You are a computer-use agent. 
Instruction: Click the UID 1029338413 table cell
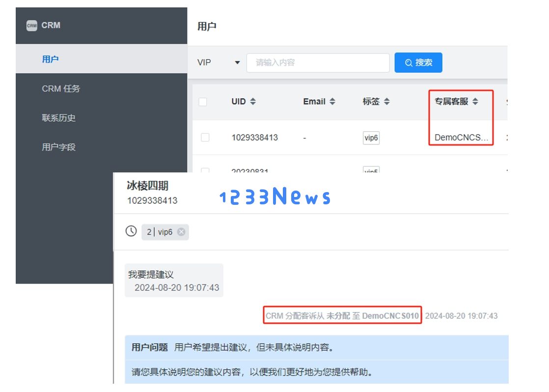[x=254, y=138]
